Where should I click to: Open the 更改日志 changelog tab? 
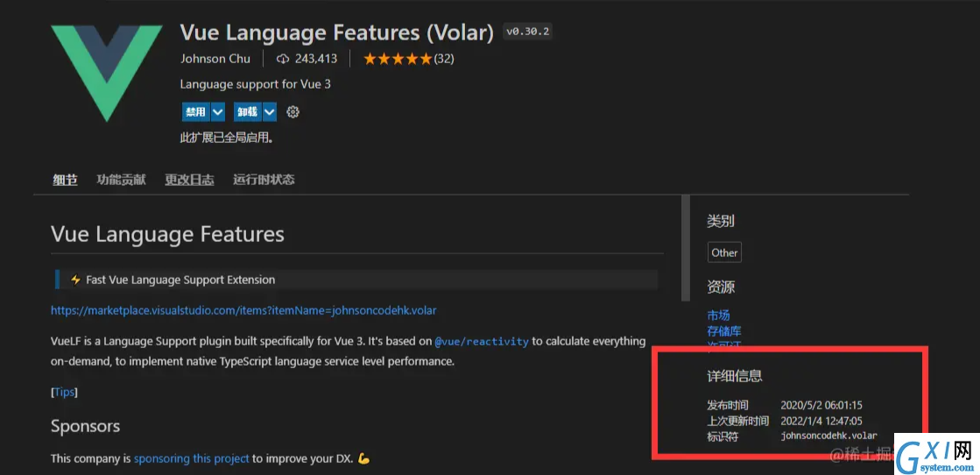pyautogui.click(x=189, y=180)
